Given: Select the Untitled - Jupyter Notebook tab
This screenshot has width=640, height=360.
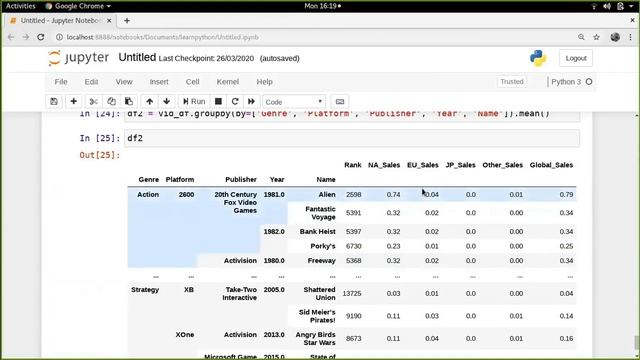Looking at the screenshot, I should coord(61,20).
